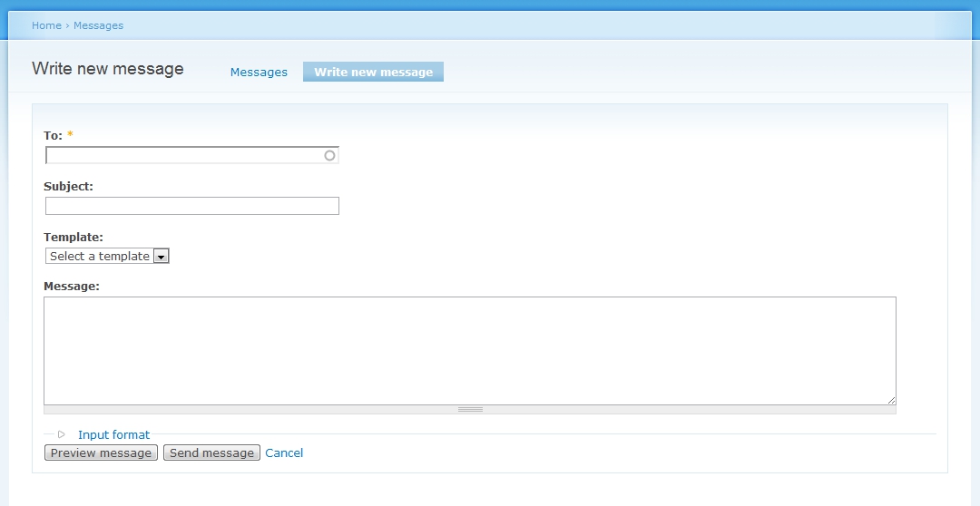This screenshot has width=980, height=506.
Task: Click the autocomplete circle icon in To field
Action: (330, 156)
